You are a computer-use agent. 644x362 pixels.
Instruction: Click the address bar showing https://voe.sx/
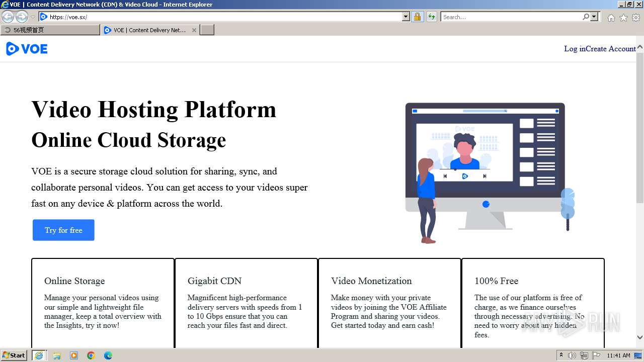pyautogui.click(x=224, y=17)
